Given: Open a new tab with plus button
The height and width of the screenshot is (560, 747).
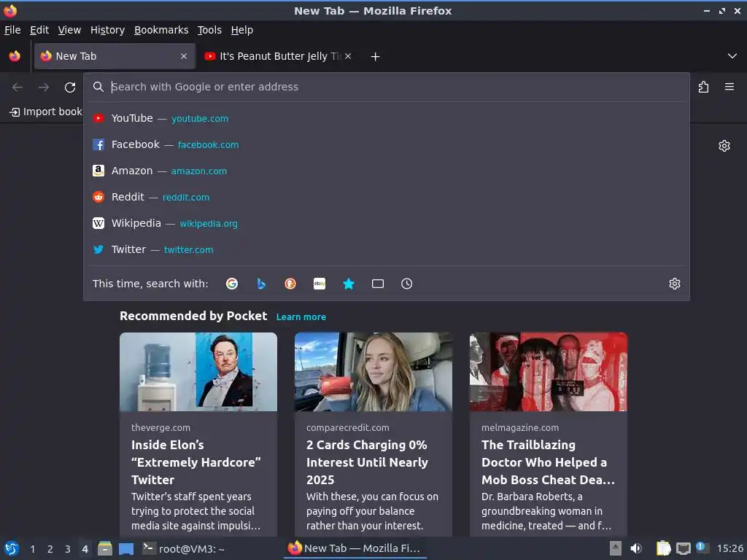Looking at the screenshot, I should 376,57.
